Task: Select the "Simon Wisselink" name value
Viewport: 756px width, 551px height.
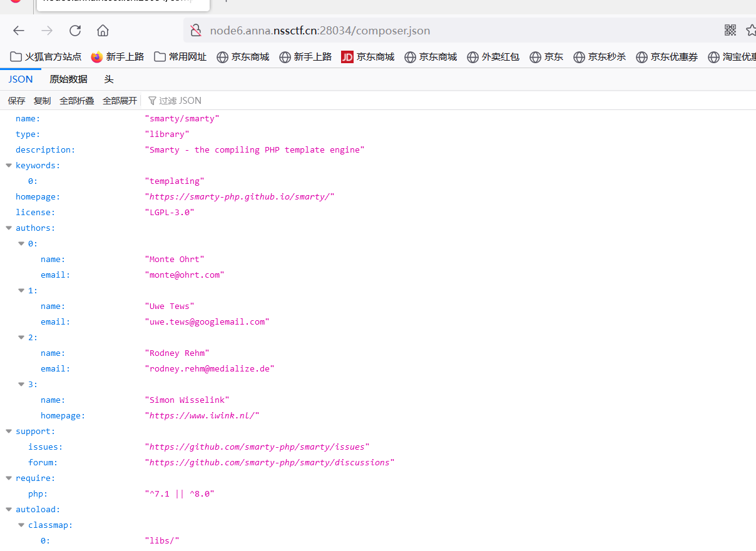Action: tap(187, 400)
